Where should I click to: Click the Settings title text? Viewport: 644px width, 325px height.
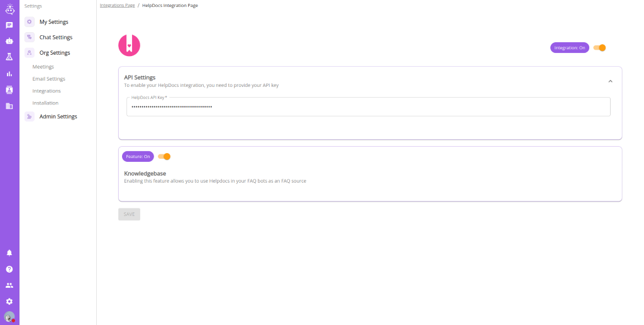coord(33,6)
